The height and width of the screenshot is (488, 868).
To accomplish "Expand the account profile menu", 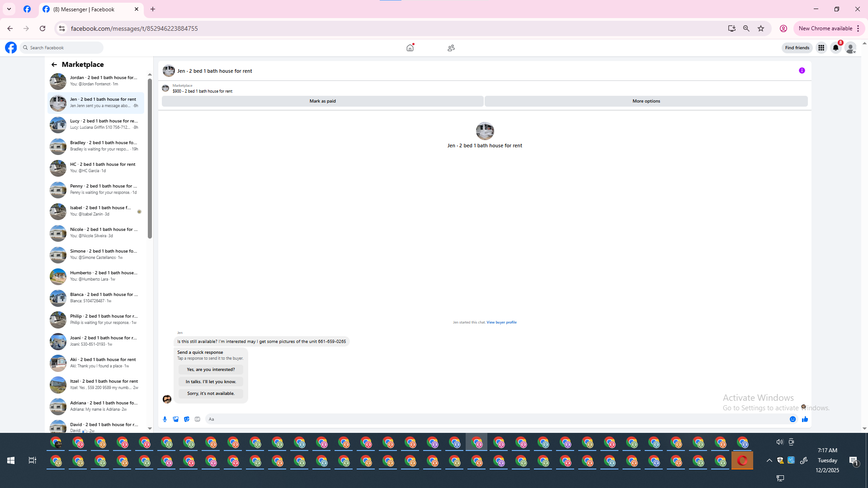I will [850, 48].
